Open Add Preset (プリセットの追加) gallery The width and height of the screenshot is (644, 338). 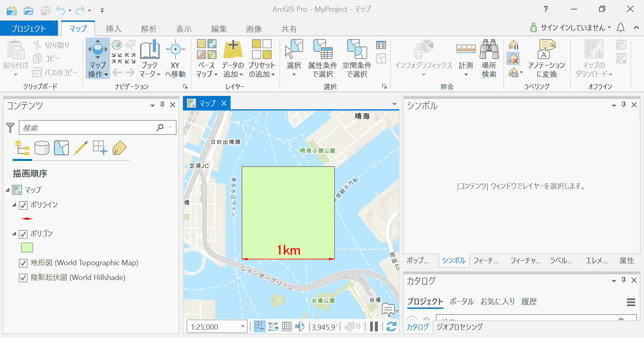pyautogui.click(x=262, y=58)
